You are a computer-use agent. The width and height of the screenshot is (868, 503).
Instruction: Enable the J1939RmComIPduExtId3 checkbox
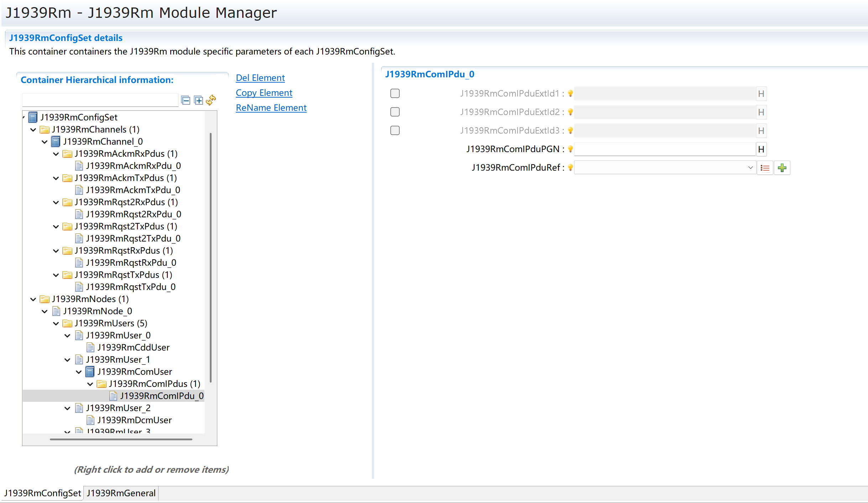point(395,130)
